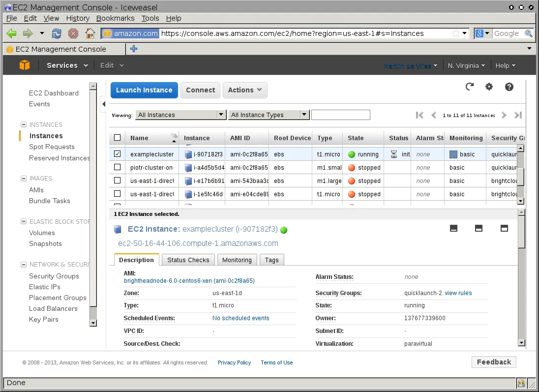Click the Feedback button
The width and height of the screenshot is (539, 392).
pyautogui.click(x=494, y=362)
